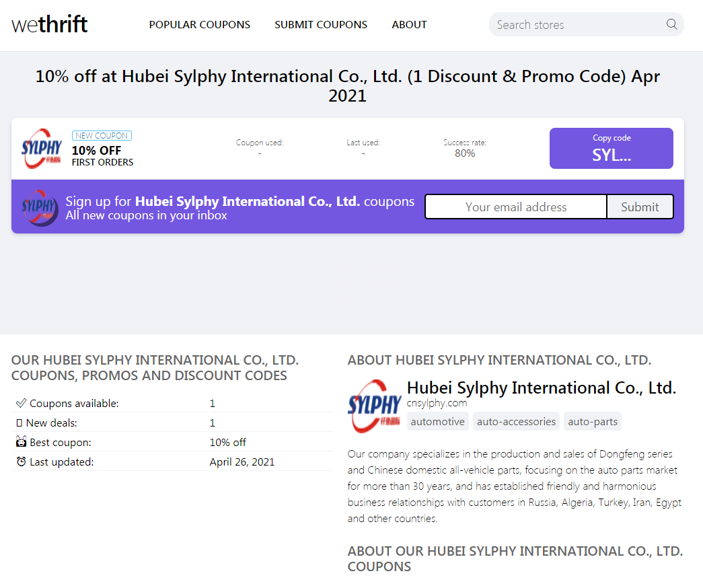
Task: Click Sylphy logo in coupon card
Action: 41,149
